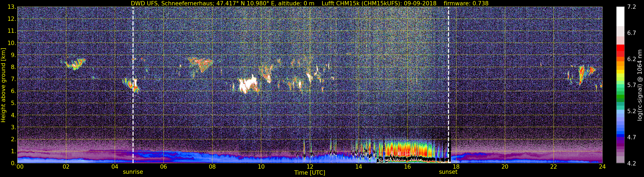Image resolution: width=644 pixels, height=177 pixels.
Task: Click the height axis tick label 13
Action: pyautogui.click(x=12, y=7)
